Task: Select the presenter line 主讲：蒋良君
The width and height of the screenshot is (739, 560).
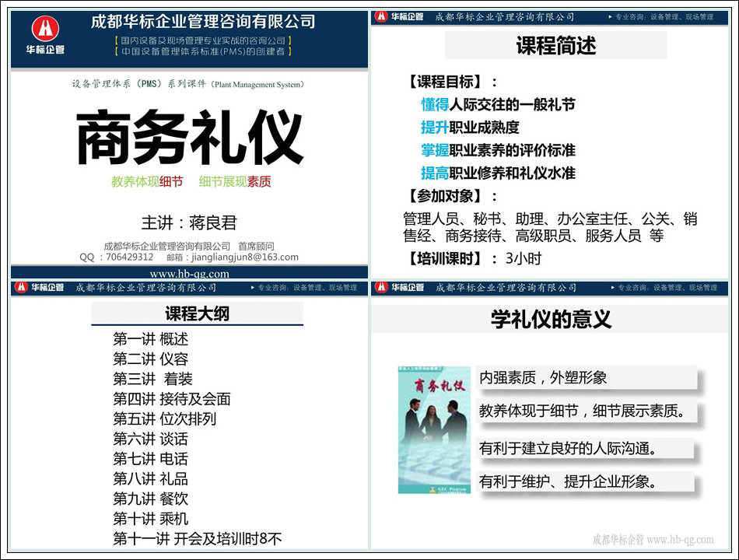Action: [x=189, y=223]
